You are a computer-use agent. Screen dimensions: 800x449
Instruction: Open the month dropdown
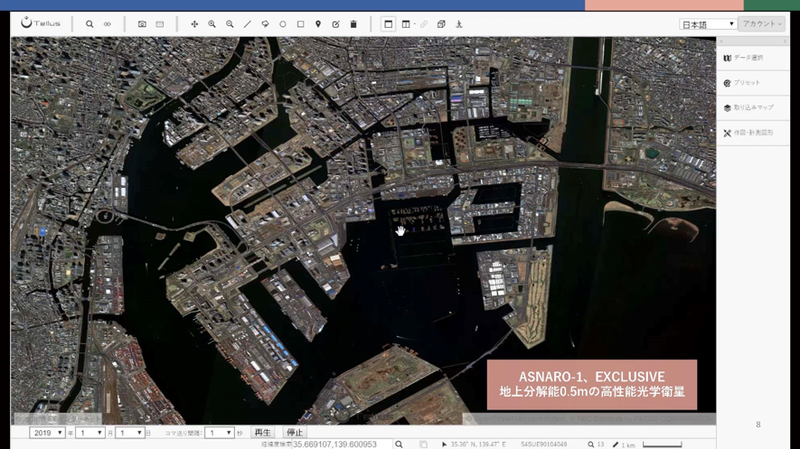tap(90, 433)
